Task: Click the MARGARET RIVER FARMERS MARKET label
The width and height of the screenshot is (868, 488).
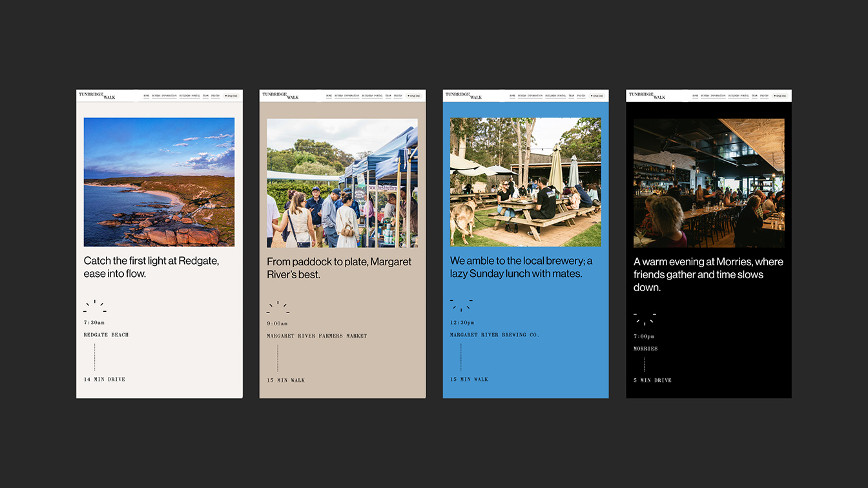Action: coord(317,336)
